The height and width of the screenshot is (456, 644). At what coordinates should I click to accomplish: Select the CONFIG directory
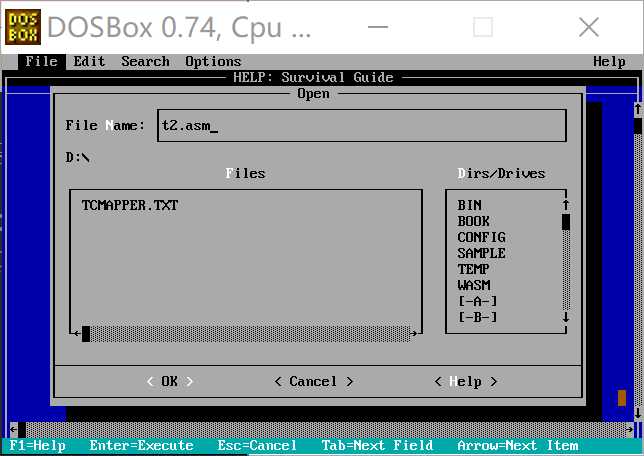click(x=481, y=237)
